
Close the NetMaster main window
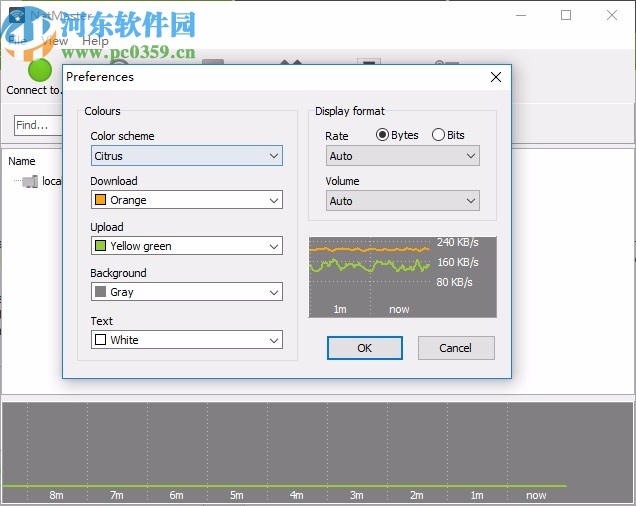[x=612, y=15]
